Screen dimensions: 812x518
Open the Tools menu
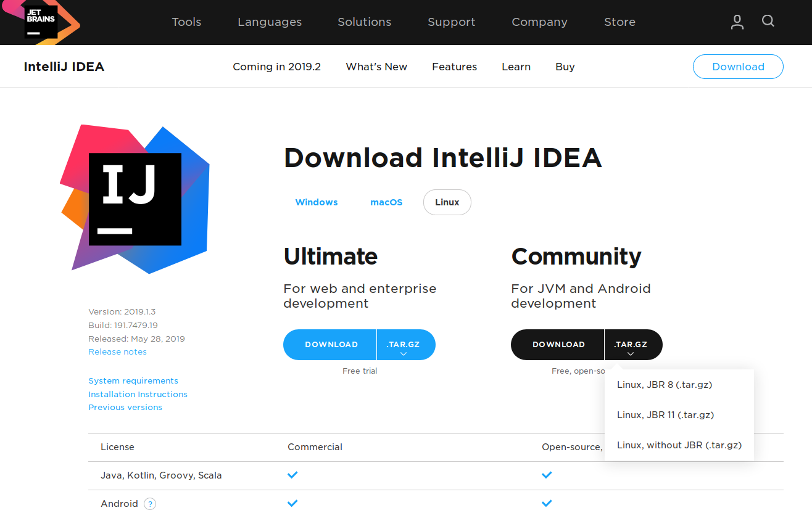click(x=186, y=22)
